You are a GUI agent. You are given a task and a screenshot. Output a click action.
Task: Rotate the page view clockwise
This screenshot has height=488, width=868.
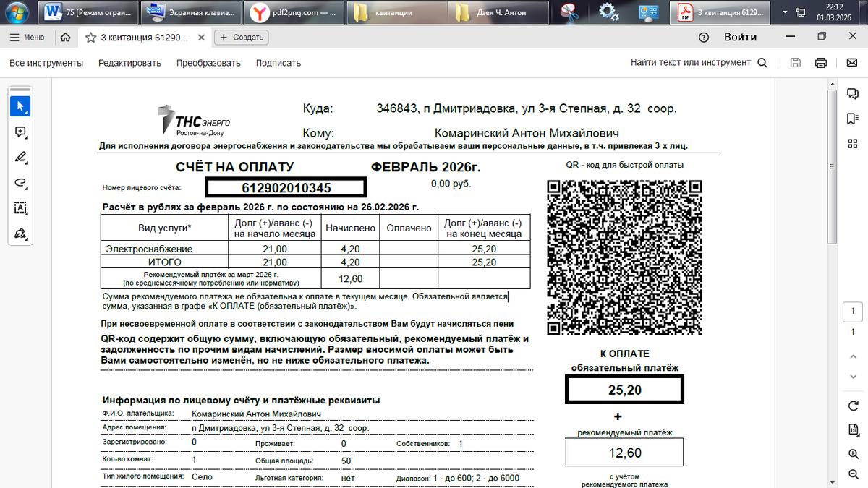[x=853, y=405]
